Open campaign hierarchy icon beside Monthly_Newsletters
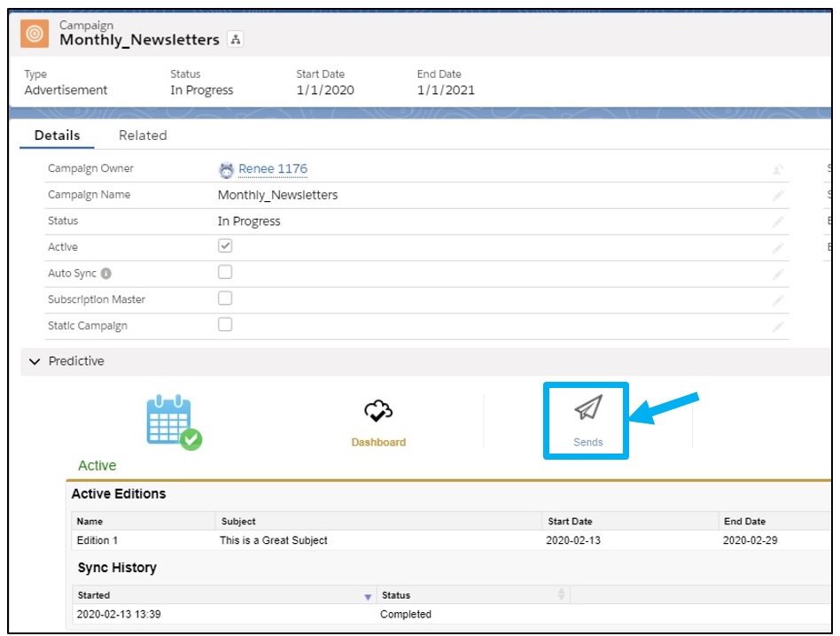 235,40
